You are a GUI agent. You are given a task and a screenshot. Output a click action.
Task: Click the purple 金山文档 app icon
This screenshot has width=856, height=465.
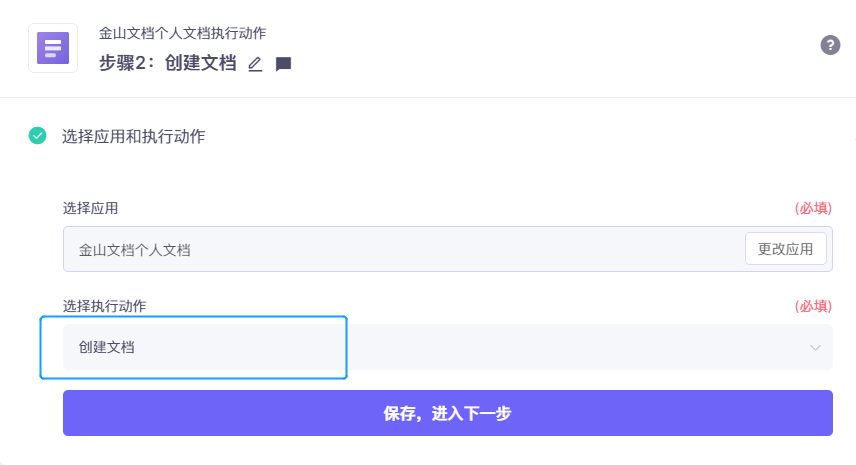[x=53, y=48]
